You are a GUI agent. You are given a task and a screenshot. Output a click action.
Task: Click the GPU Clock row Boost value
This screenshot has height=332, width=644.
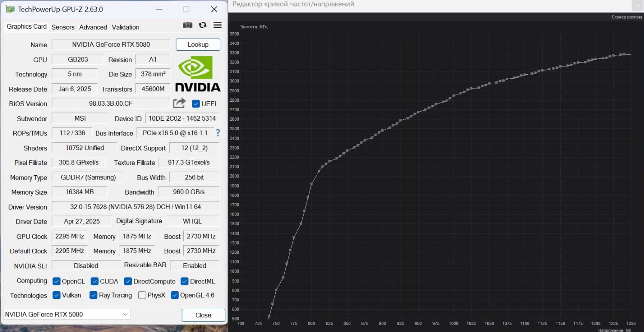[201, 236]
